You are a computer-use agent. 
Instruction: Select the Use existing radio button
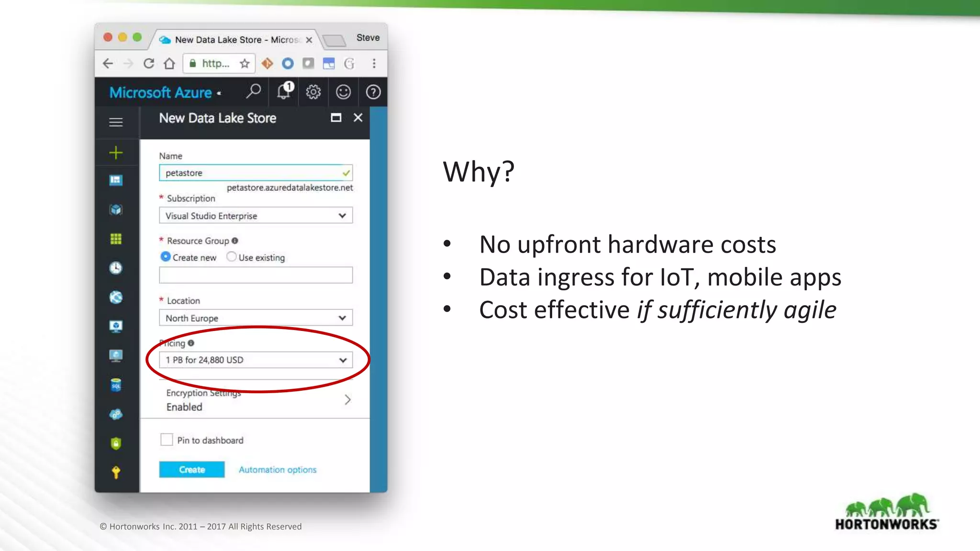coord(232,257)
